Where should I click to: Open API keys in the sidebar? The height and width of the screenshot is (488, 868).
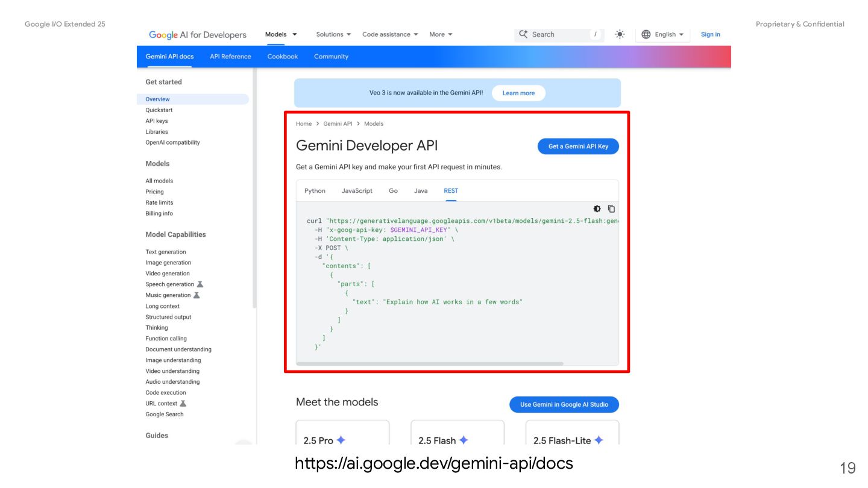click(x=157, y=121)
